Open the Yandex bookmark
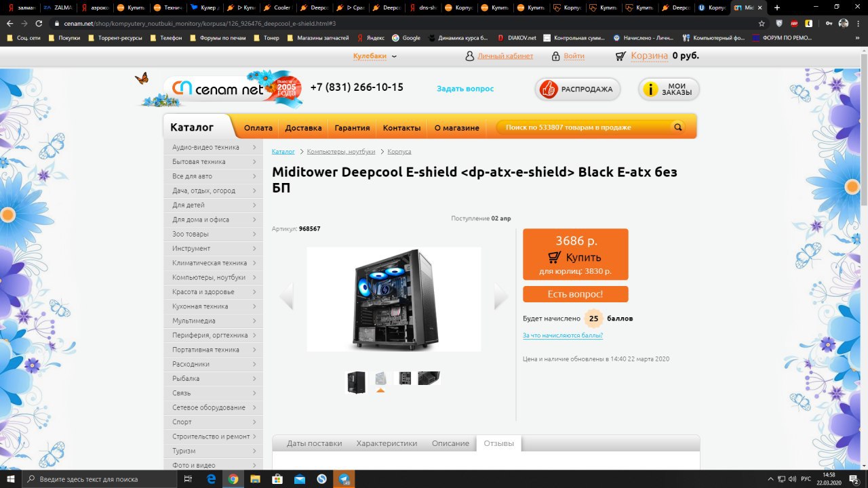Image resolution: width=868 pixels, height=488 pixels. click(x=370, y=38)
